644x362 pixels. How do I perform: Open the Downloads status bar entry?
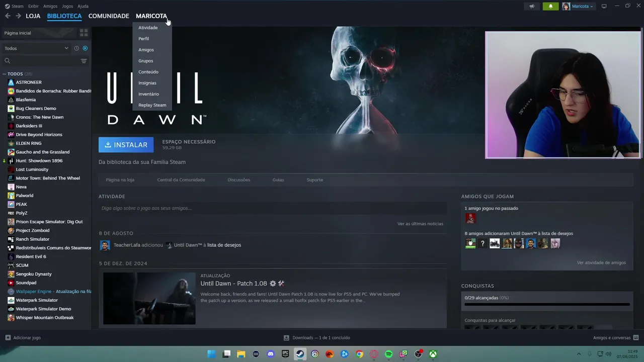click(x=317, y=338)
